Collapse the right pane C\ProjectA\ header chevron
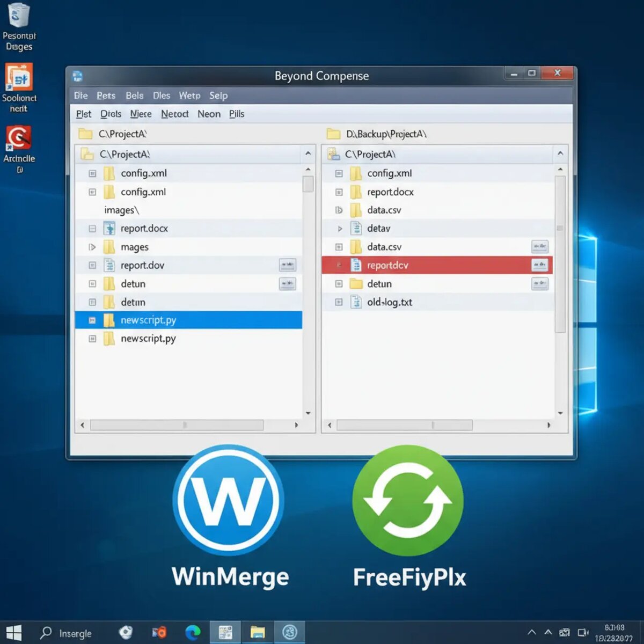Screen dimensions: 644x644 coord(560,153)
